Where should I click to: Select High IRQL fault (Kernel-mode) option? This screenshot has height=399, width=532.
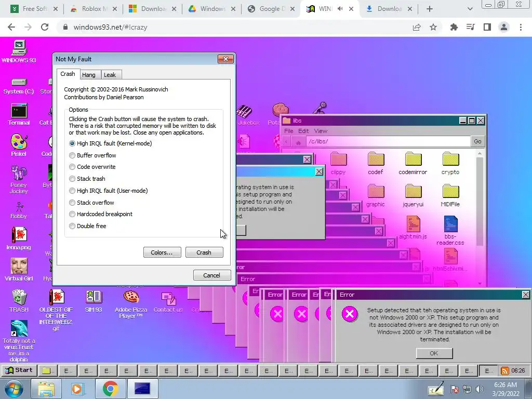click(72, 143)
